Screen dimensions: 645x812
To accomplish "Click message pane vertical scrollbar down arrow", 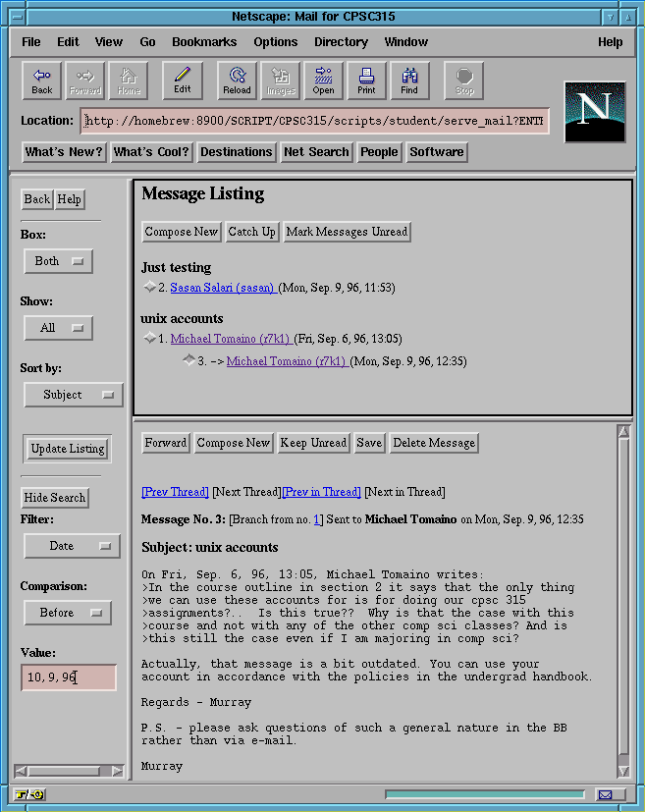I will tap(623, 771).
